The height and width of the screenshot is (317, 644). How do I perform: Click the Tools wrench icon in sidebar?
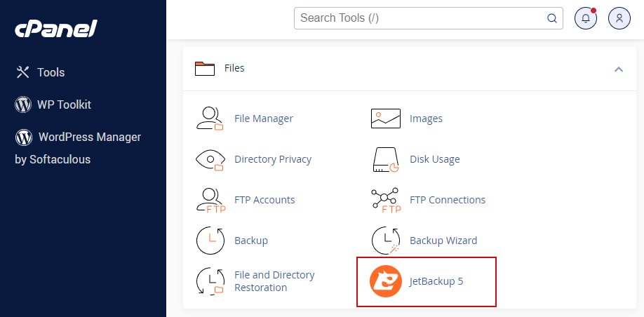(22, 72)
